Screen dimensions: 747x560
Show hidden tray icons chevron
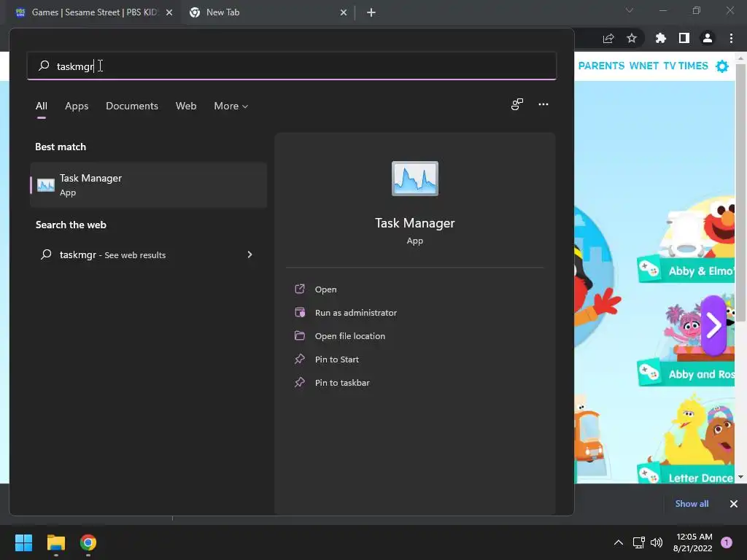[x=619, y=542]
